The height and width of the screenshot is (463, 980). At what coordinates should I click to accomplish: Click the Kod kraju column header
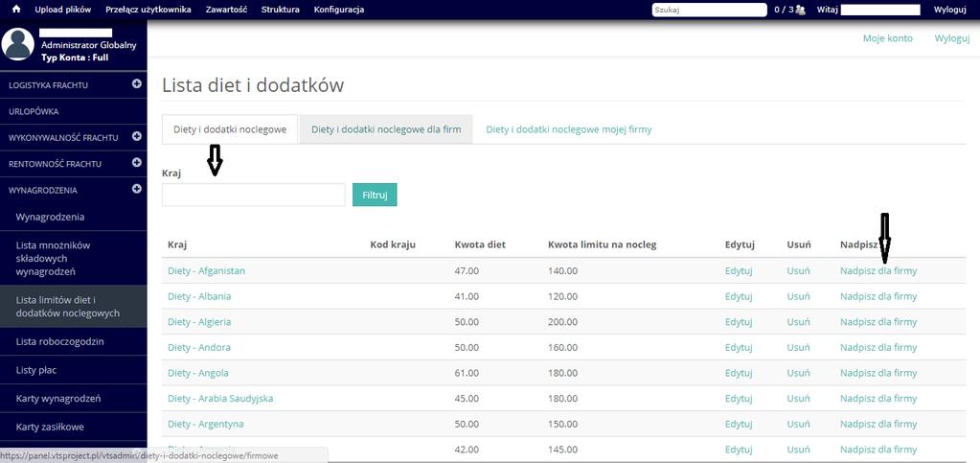tap(393, 244)
